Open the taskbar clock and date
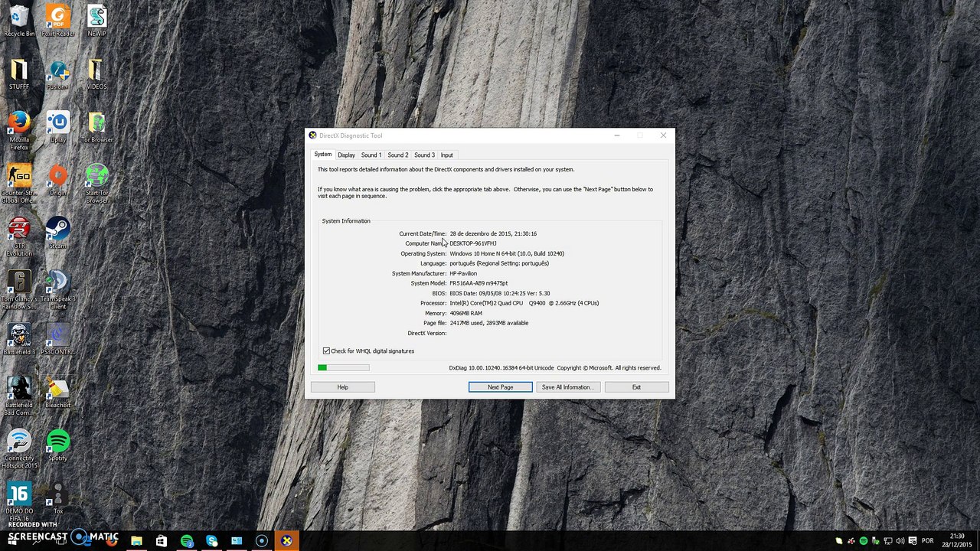Image resolution: width=980 pixels, height=551 pixels. tap(957, 540)
